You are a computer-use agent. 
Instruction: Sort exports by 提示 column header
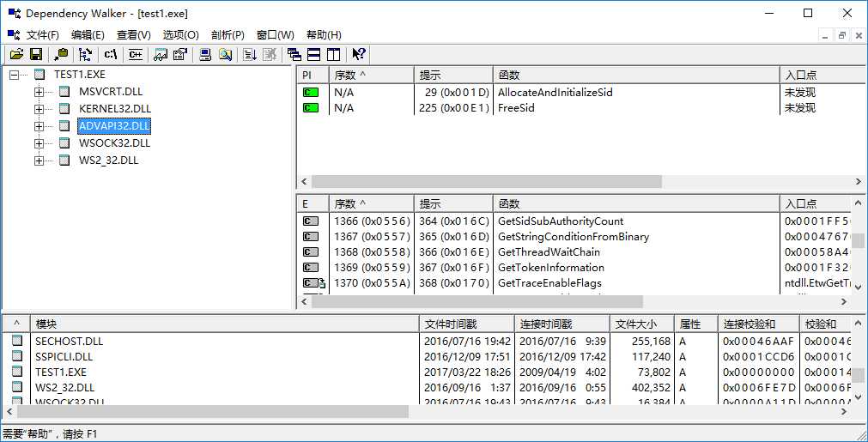pos(453,204)
